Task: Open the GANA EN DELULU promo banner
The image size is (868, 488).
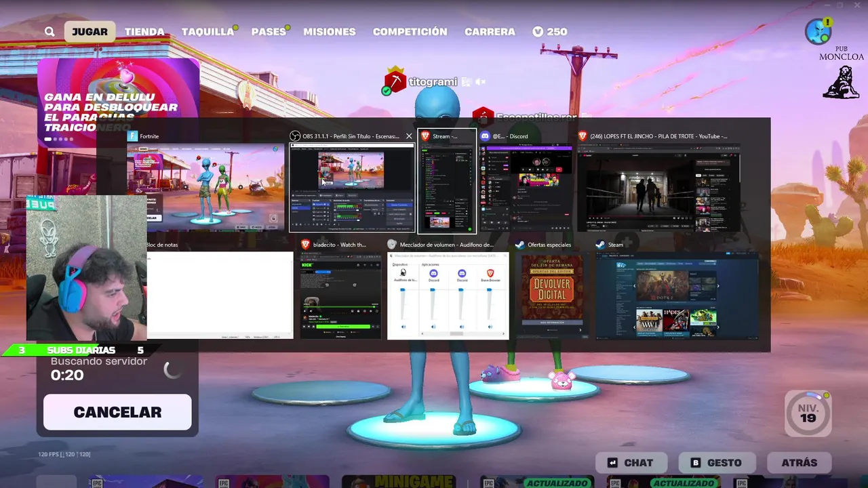Action: (119, 102)
